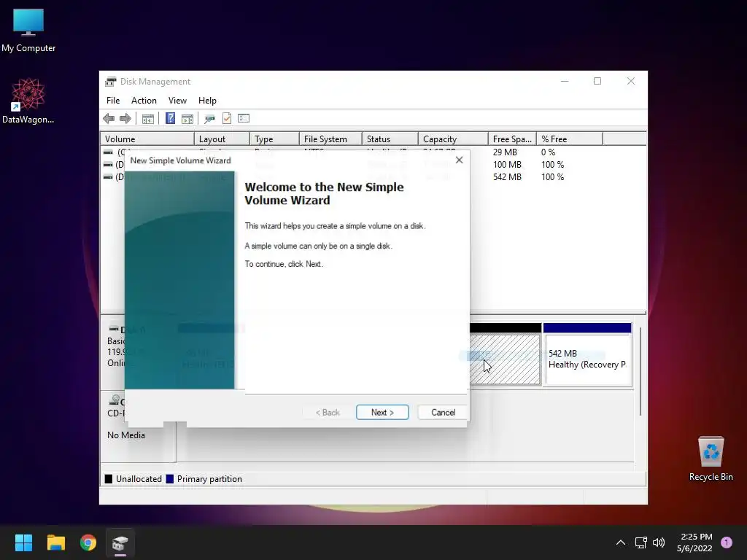Click the Primary partition blue legend swatch
The image size is (747, 560).
coord(169,479)
